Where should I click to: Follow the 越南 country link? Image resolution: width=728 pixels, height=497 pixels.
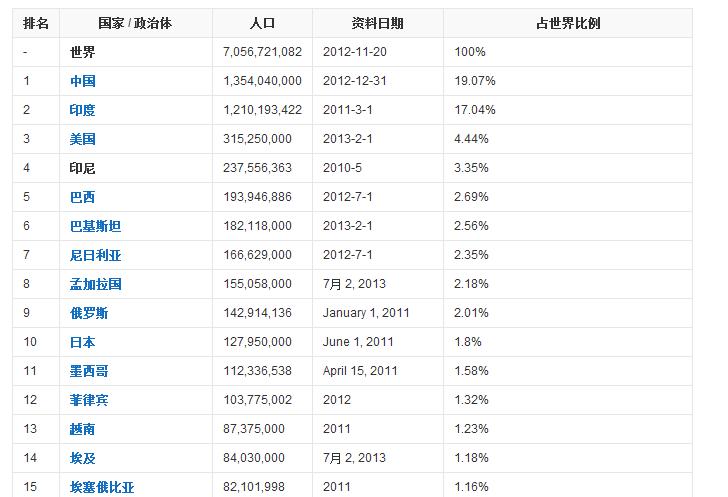pyautogui.click(x=83, y=429)
